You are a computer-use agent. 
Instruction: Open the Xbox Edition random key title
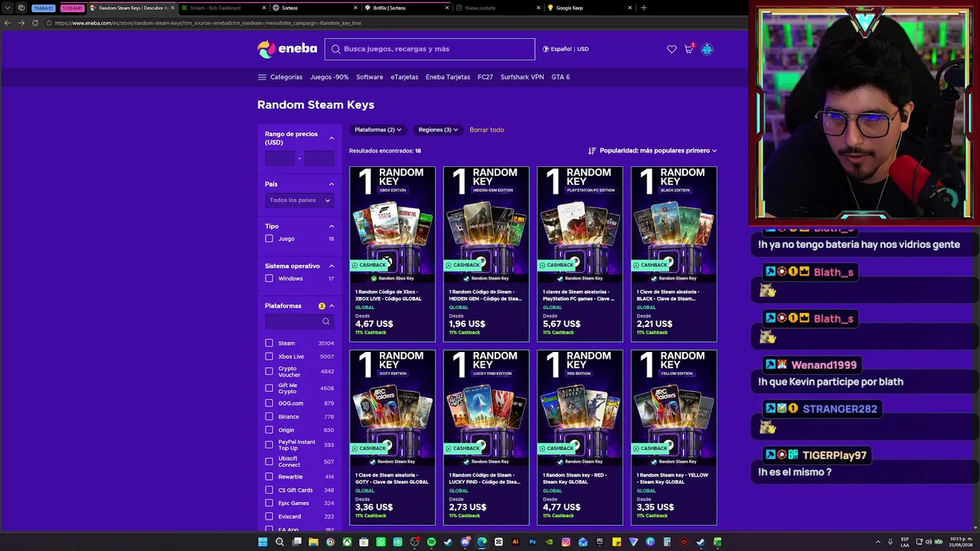coord(388,295)
